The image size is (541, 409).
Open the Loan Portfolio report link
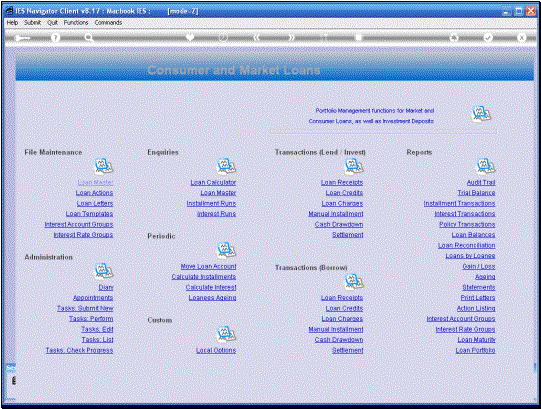475,350
